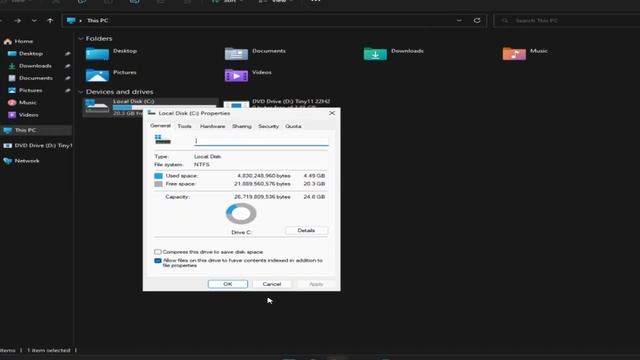Click OK in Properties dialog

228,284
